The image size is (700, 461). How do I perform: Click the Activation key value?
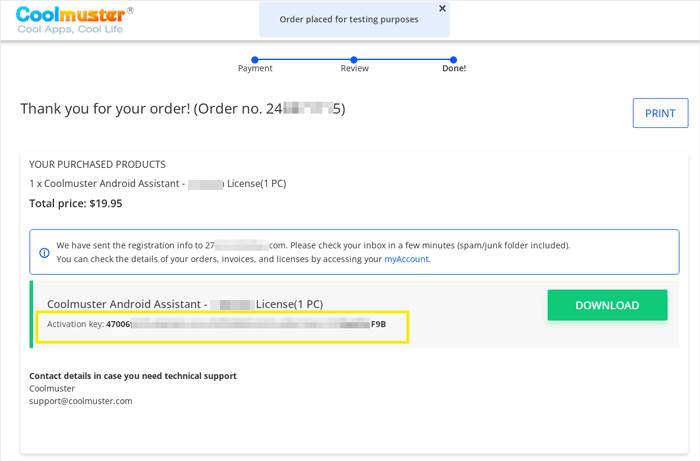pos(246,324)
